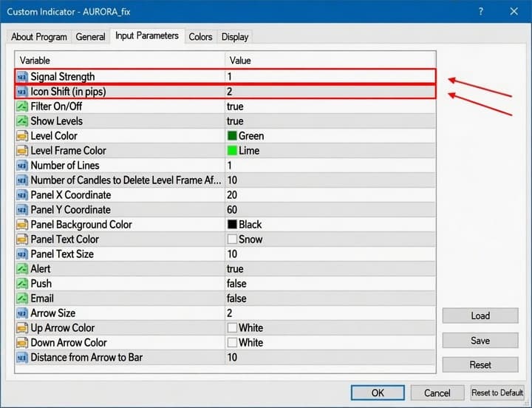Edit the Panel Y Coordinate value 60
Viewport: 532px width, 408px height.
tap(330, 210)
